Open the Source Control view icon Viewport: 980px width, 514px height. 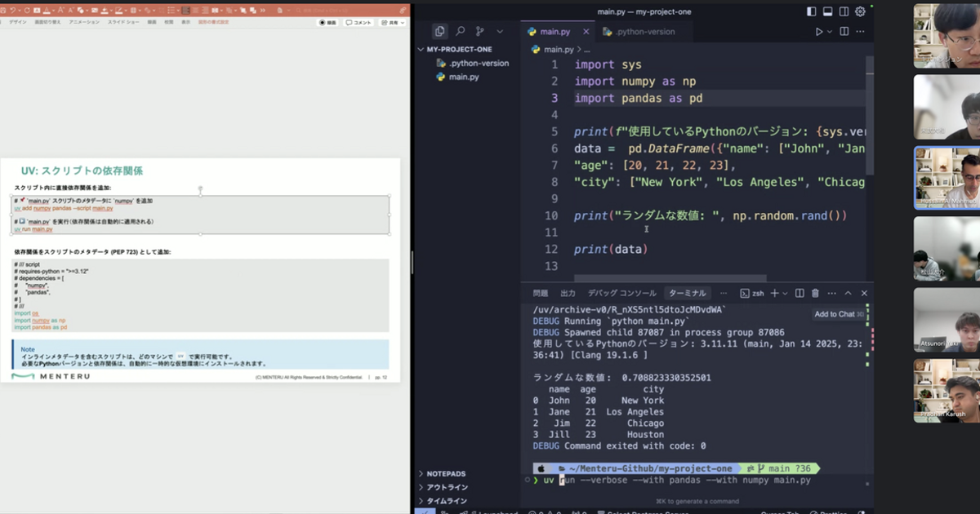click(480, 32)
